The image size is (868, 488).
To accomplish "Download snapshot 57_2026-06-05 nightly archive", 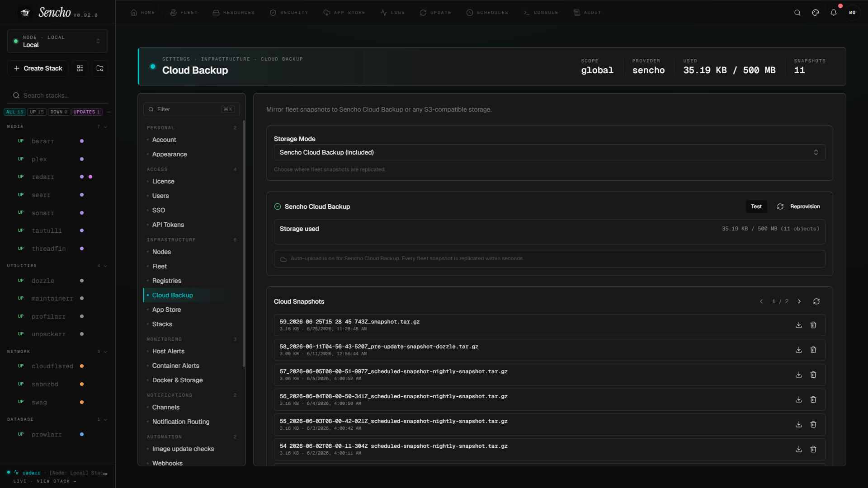I will tap(799, 375).
